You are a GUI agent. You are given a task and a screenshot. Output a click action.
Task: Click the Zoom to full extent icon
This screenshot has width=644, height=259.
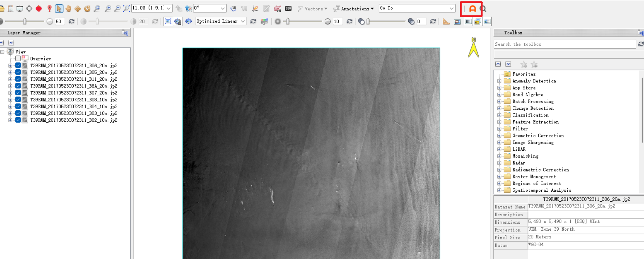126,9
